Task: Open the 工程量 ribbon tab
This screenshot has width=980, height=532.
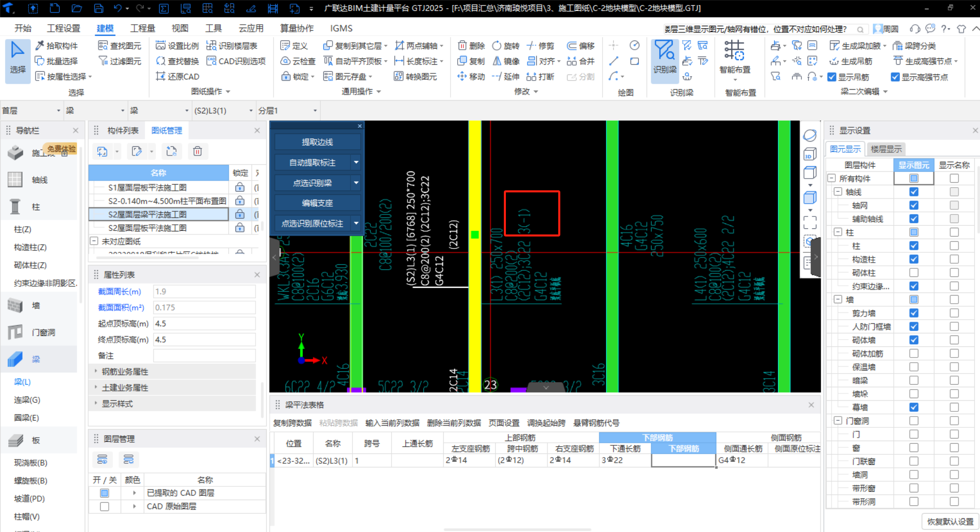Action: [x=143, y=28]
